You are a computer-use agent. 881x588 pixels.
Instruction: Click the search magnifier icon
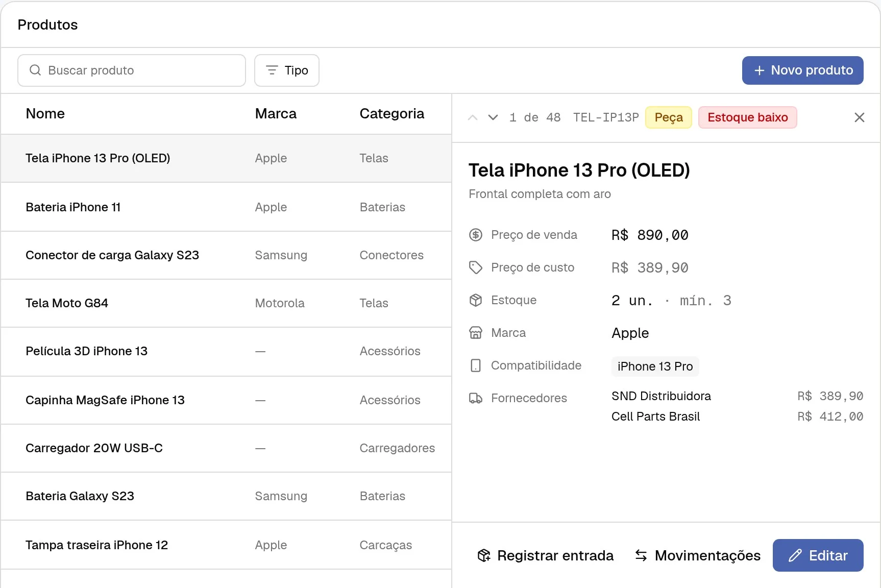35,70
